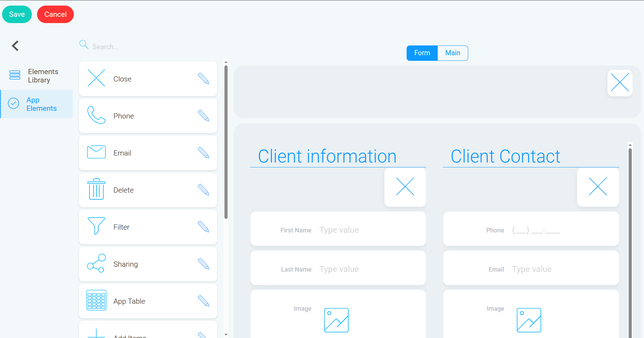Viewport: 644px width, 338px height.
Task: Click the X under Client Contact
Action: tap(598, 187)
